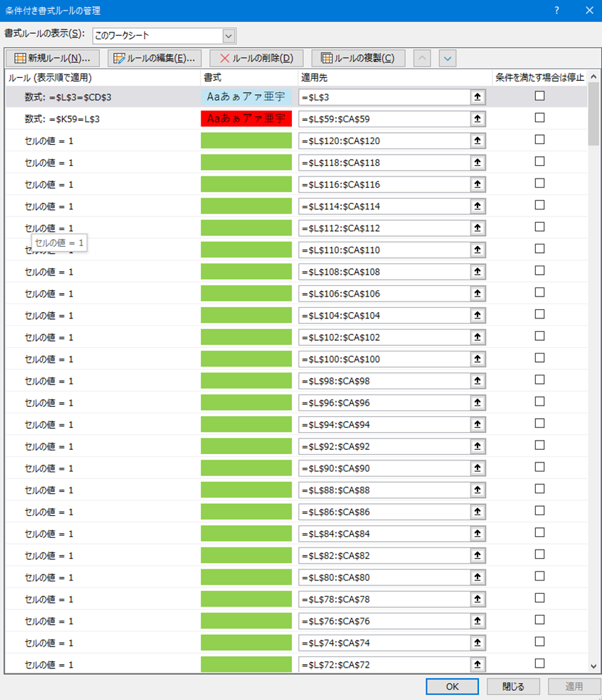Click range selector icon for =$L$59:$CA$59
The height and width of the screenshot is (700, 602).
478,119
